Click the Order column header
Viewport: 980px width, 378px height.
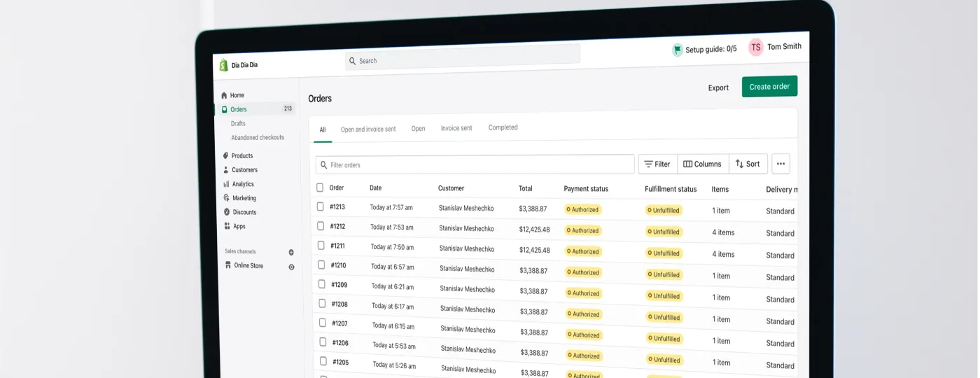(x=337, y=188)
